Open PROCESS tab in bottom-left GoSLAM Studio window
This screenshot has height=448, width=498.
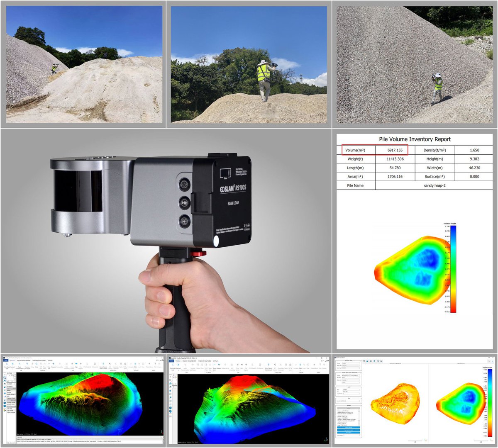pos(12,360)
